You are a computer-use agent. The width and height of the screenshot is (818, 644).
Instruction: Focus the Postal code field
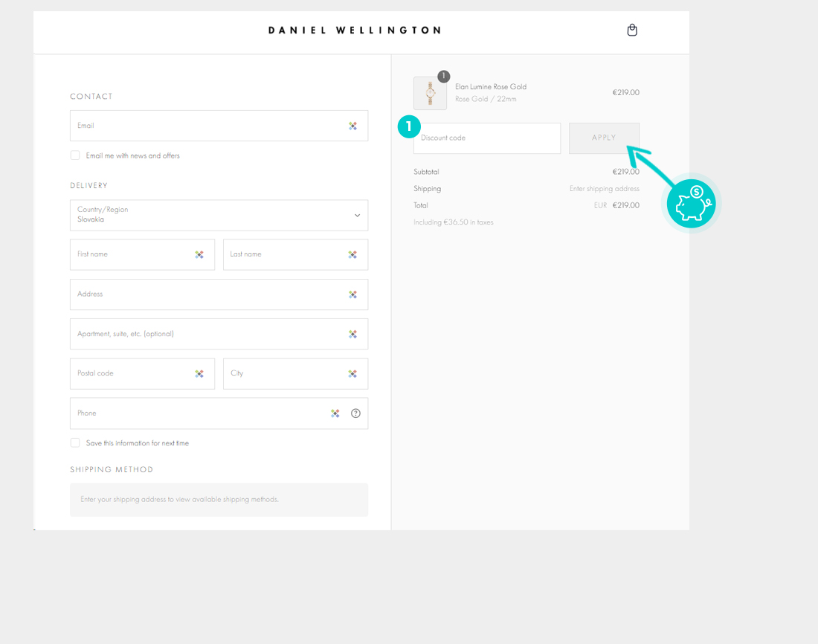[143, 373]
